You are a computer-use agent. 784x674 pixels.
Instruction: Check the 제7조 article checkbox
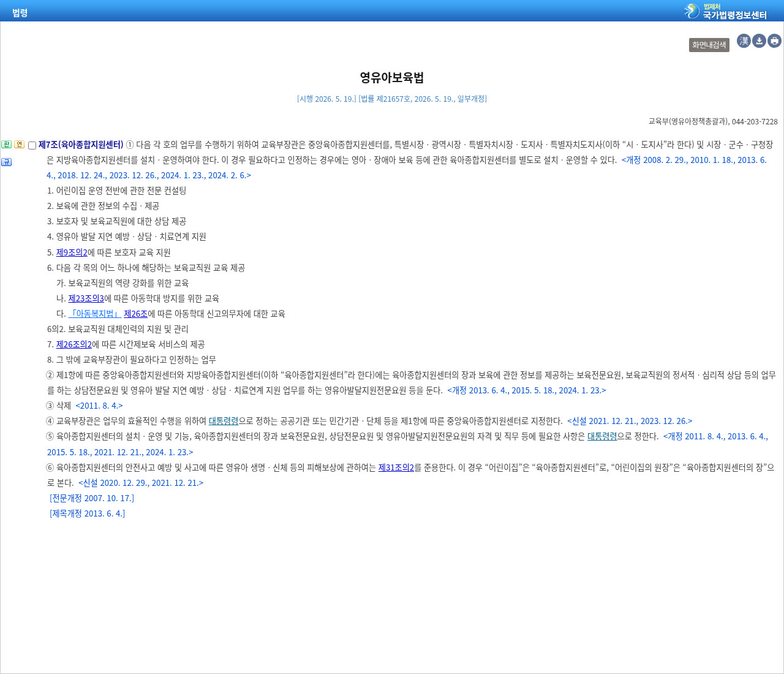click(32, 146)
